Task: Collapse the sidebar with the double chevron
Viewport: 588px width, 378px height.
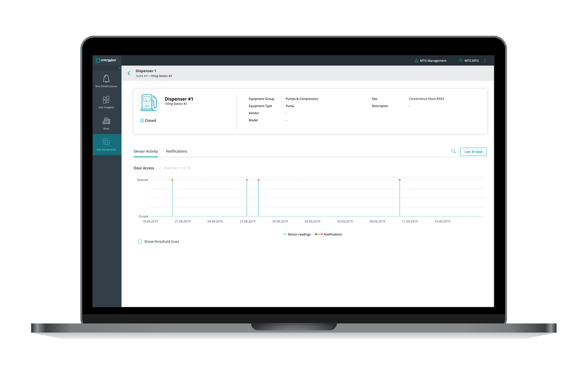Action: click(x=119, y=68)
